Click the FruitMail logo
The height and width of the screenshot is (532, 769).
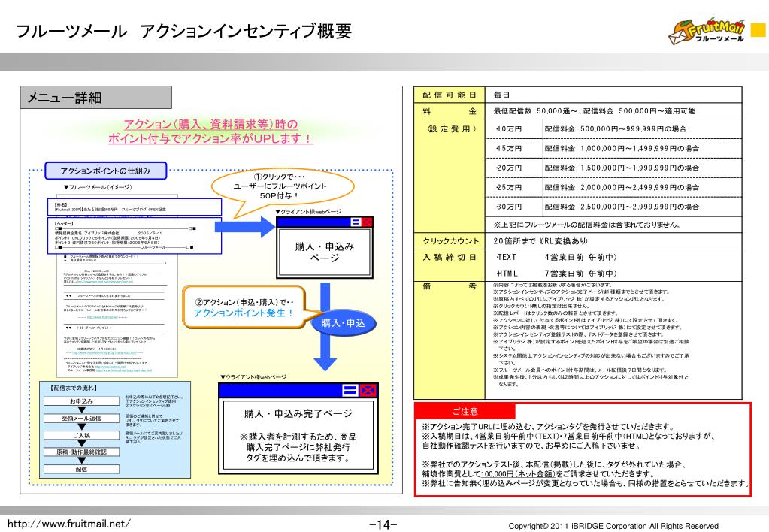pyautogui.click(x=707, y=32)
